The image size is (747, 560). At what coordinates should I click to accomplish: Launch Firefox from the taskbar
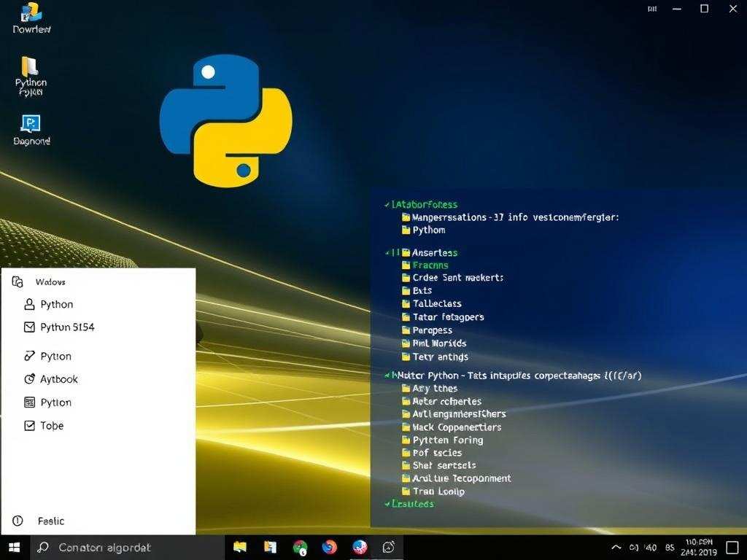(329, 548)
